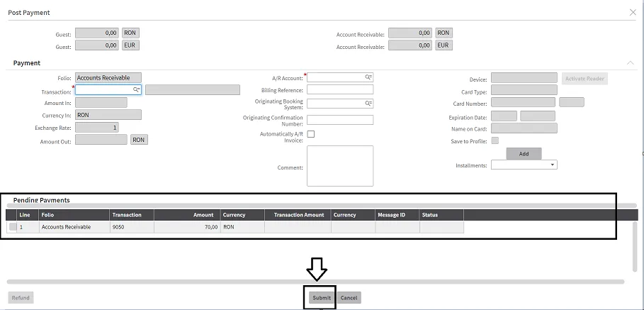
Task: Sort by the Amount column header
Action: (187, 215)
